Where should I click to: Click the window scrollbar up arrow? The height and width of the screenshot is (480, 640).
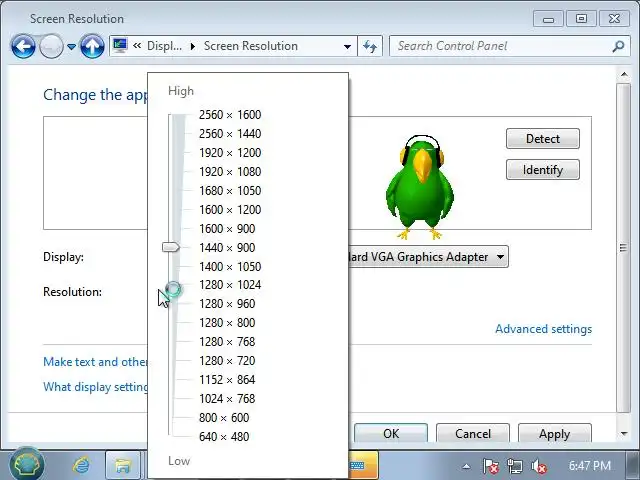point(624,74)
